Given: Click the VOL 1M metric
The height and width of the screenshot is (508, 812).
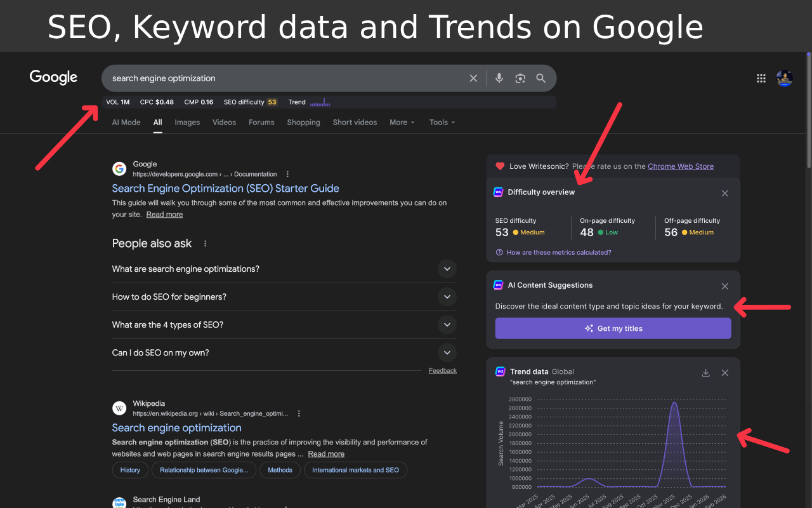Looking at the screenshot, I should [x=118, y=102].
